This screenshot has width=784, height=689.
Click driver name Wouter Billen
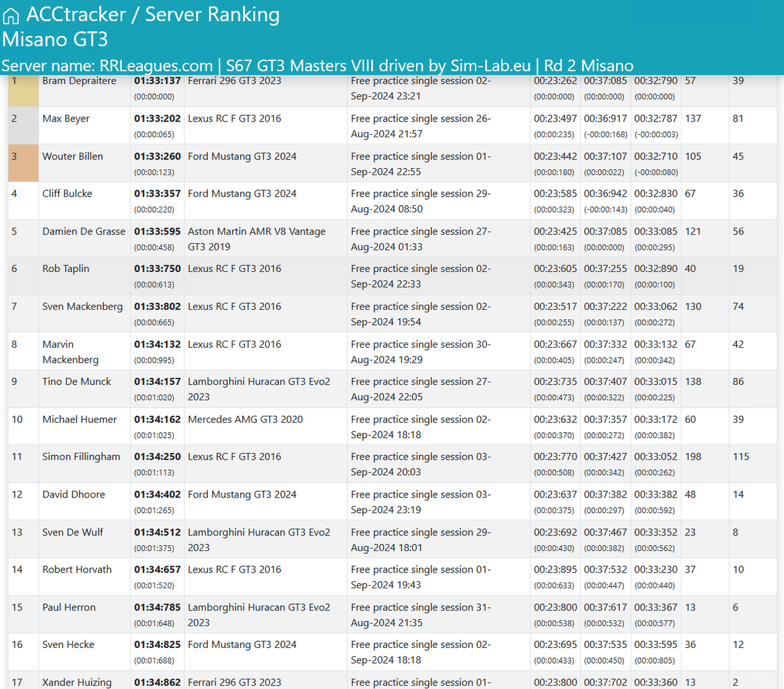click(x=73, y=156)
